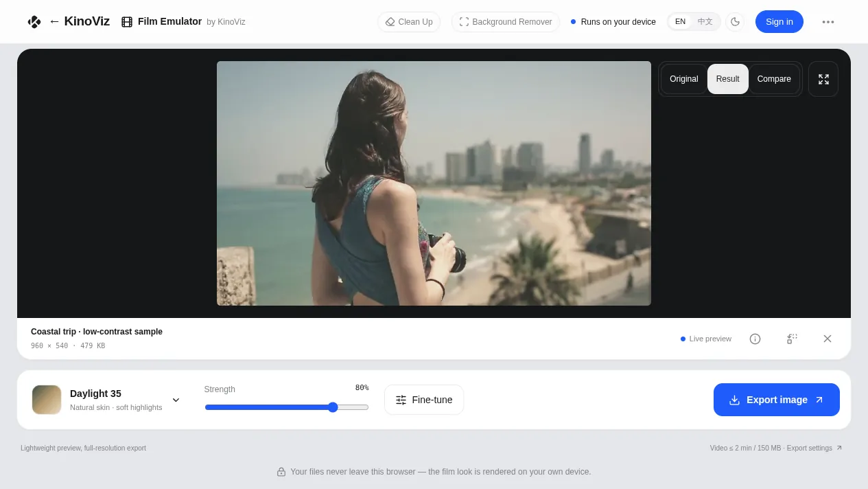The height and width of the screenshot is (489, 868).
Task: Click the "960 × 540 · 479 KB" size text
Action: pyautogui.click(x=68, y=346)
